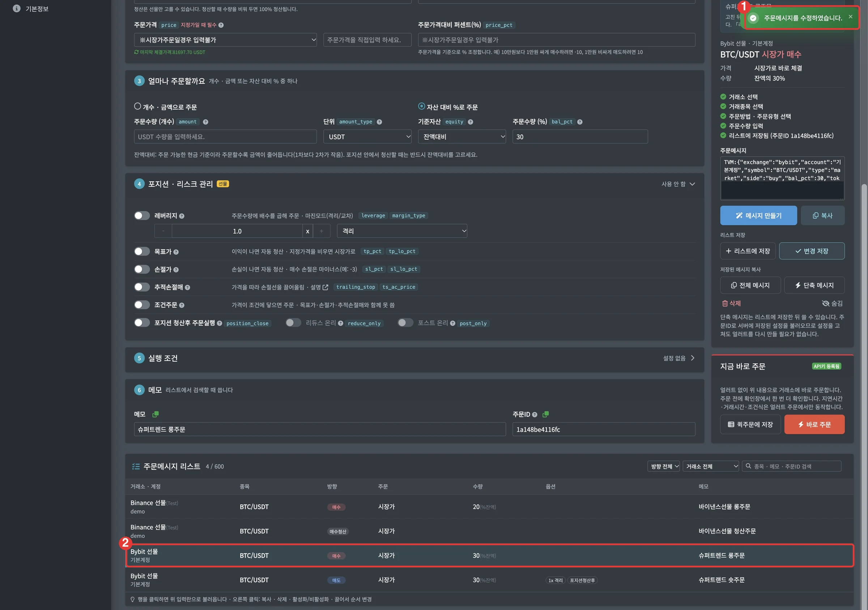
Task: Click the help icon beside 추적손절매
Action: 187,287
